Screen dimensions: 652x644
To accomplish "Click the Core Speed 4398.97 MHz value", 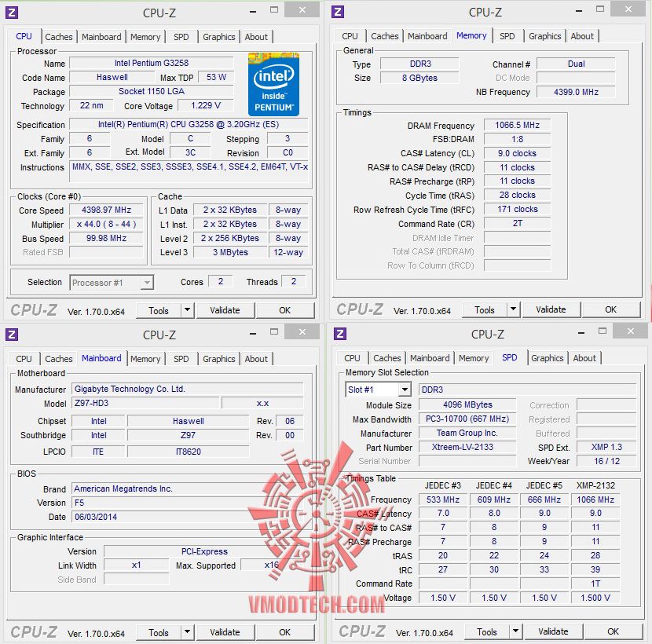I will [107, 210].
